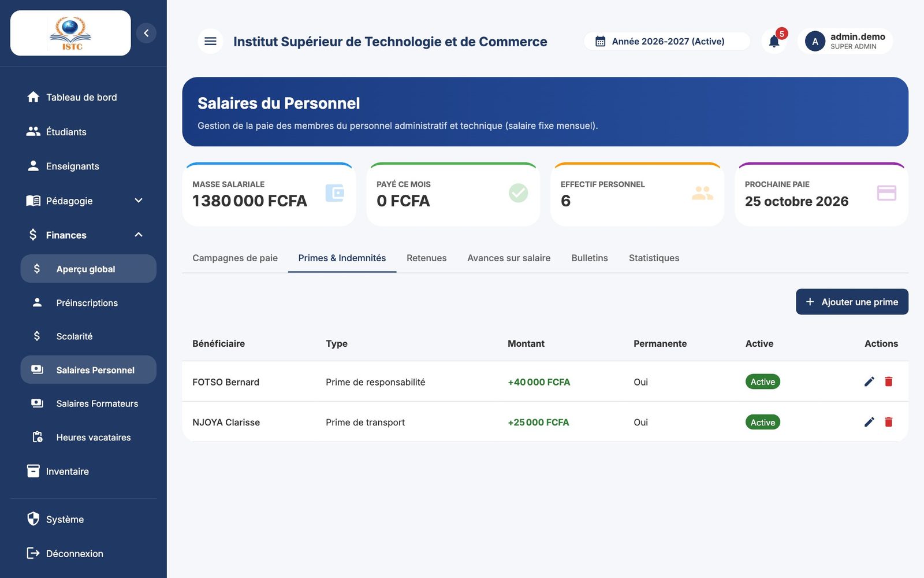The width and height of the screenshot is (924, 578).
Task: Edit NJOYA Clarisse's prime with pencil icon
Action: coord(869,422)
